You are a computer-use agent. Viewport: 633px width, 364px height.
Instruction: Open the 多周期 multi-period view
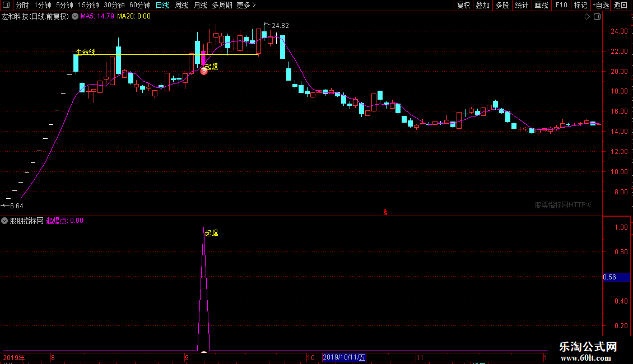pyautogui.click(x=222, y=5)
